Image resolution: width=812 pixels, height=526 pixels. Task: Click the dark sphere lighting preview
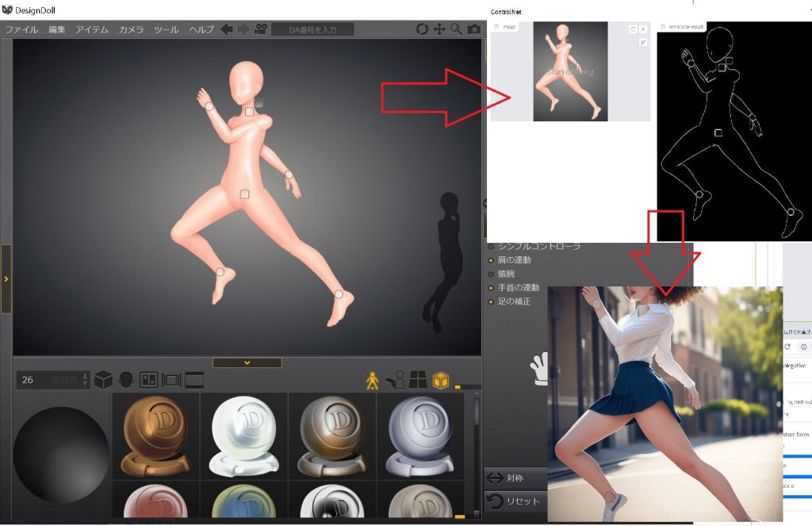tap(61, 454)
